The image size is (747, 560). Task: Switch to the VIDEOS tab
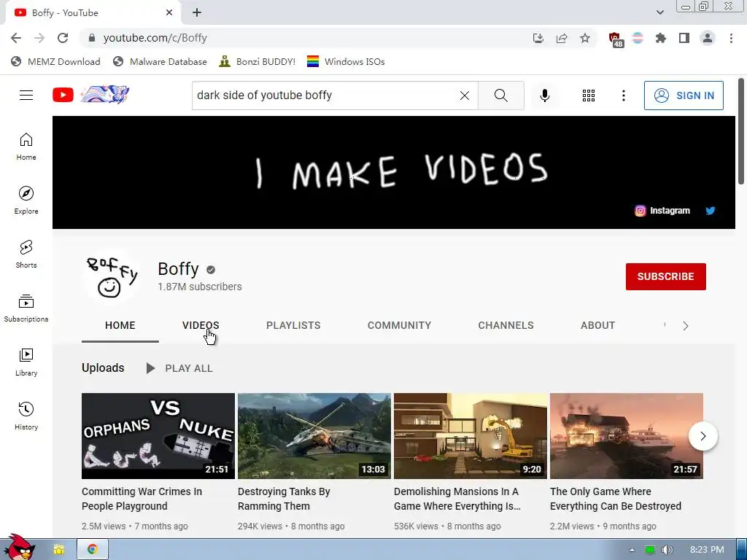pos(201,325)
